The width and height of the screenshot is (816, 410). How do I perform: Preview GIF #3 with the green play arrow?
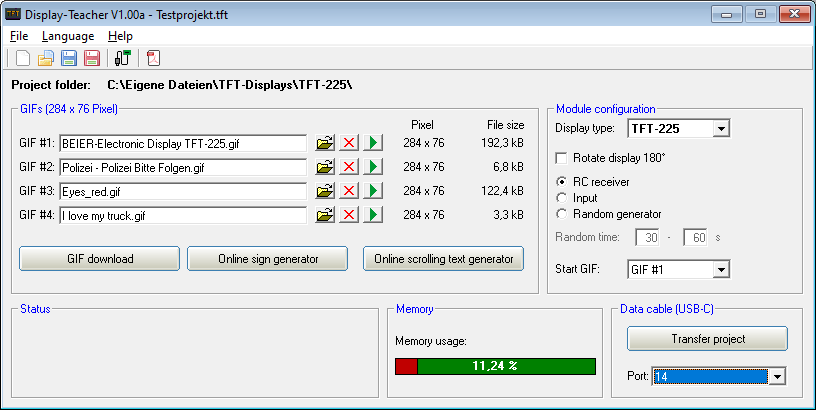pyautogui.click(x=373, y=191)
